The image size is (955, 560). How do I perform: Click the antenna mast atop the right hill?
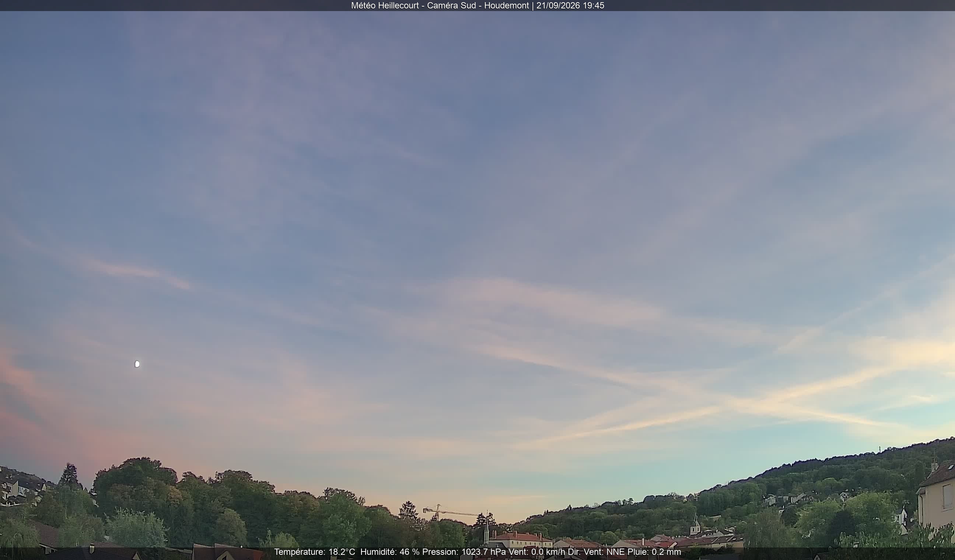pyautogui.click(x=879, y=449)
